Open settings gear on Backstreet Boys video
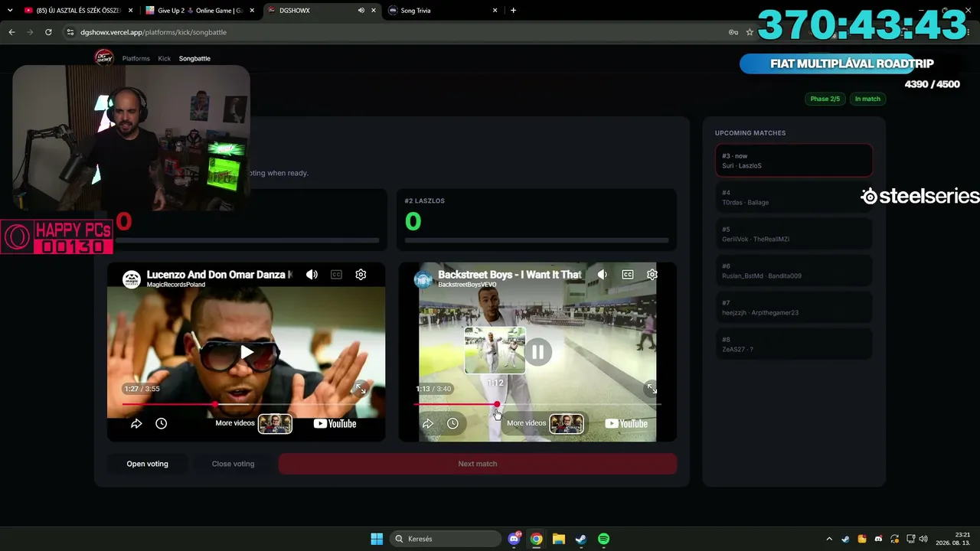Image resolution: width=980 pixels, height=551 pixels. [x=652, y=275]
